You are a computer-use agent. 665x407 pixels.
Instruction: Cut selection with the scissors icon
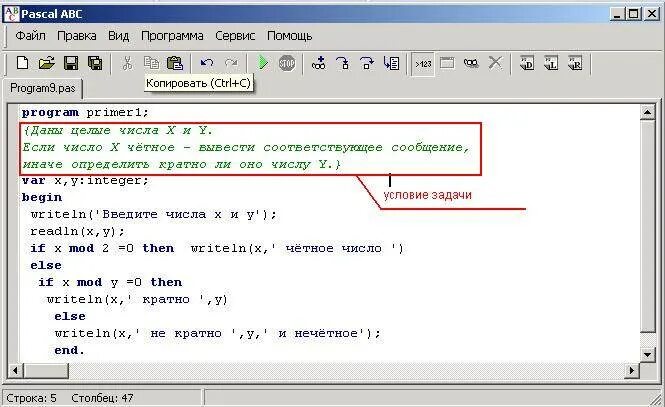pyautogui.click(x=127, y=63)
